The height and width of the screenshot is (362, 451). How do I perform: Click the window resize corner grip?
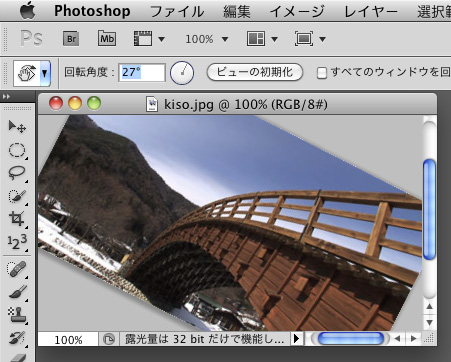430,339
